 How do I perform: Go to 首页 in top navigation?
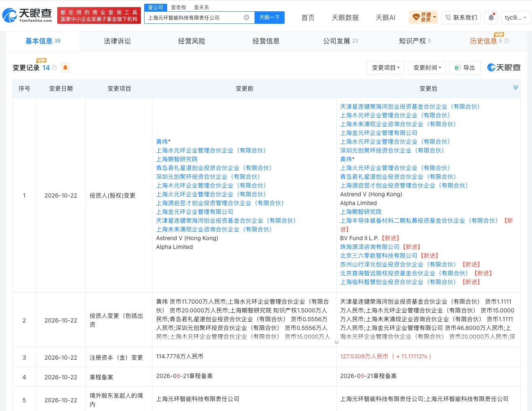tap(308, 18)
